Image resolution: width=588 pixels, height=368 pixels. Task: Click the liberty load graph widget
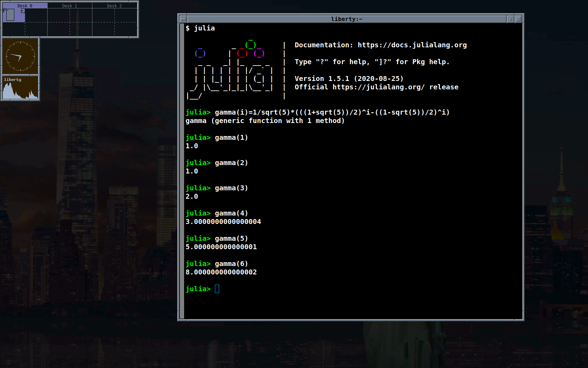pos(20,88)
